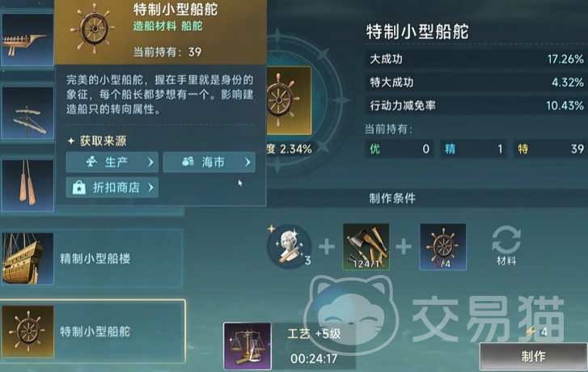This screenshot has height=372, width=588.
Task: Select the 优 quality count box
Action: 400,149
